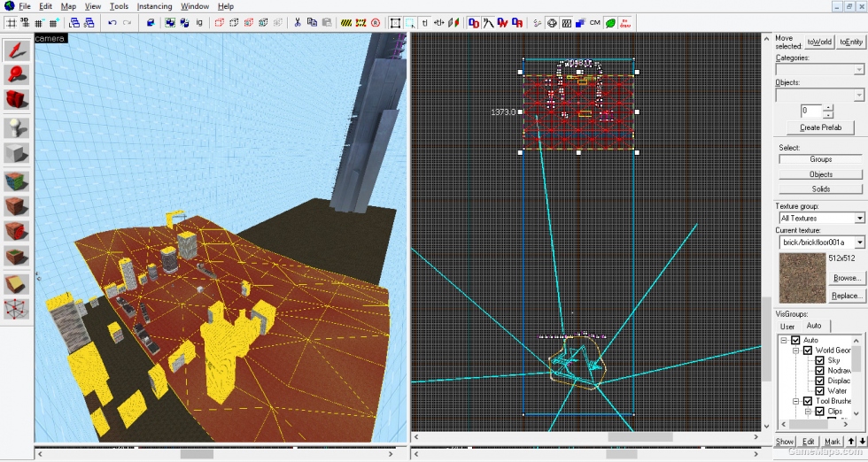868x462 pixels.
Task: Switch to the User visgroups tab
Action: pyautogui.click(x=787, y=327)
